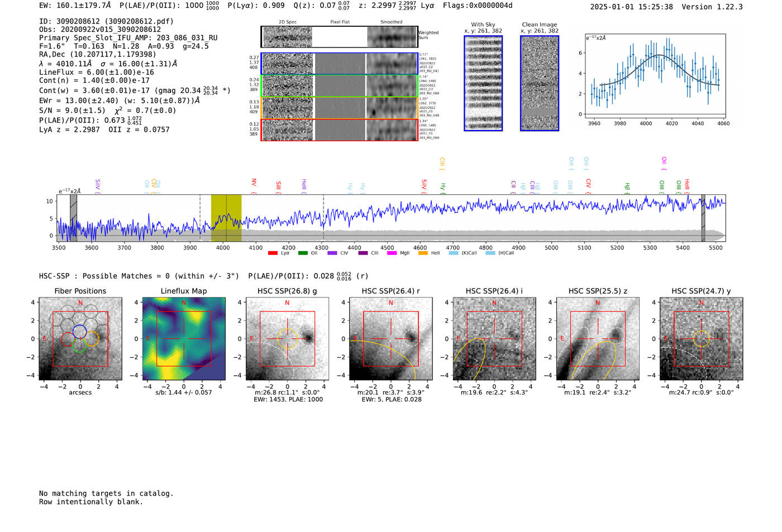This screenshot has height=532, width=782.
Task: Select the HSC SSP(26.8) g cutout
Action: click(287, 339)
